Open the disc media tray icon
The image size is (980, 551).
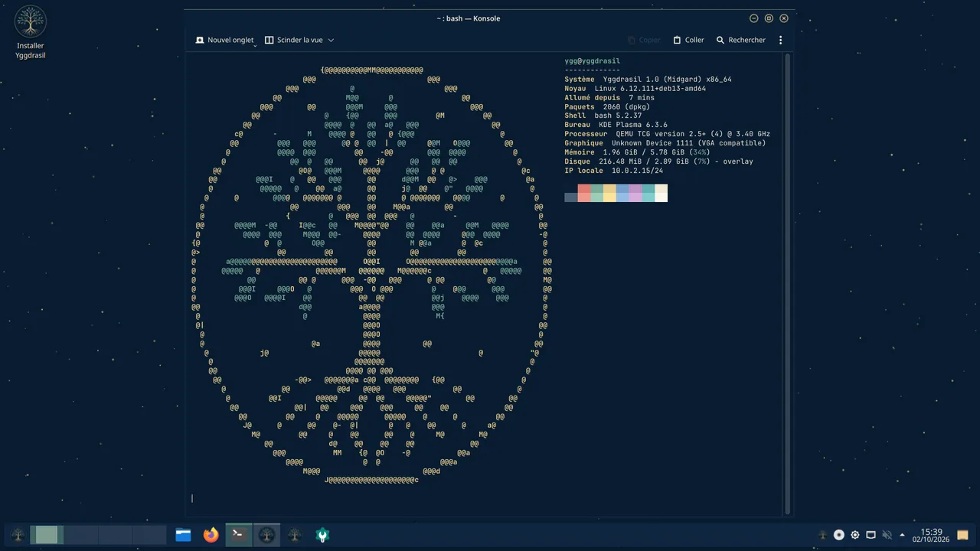point(839,535)
